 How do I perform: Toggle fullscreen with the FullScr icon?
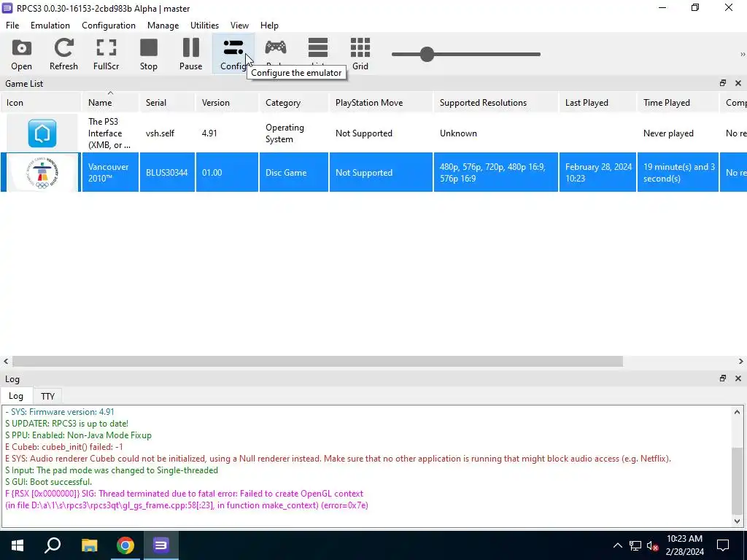point(107,54)
